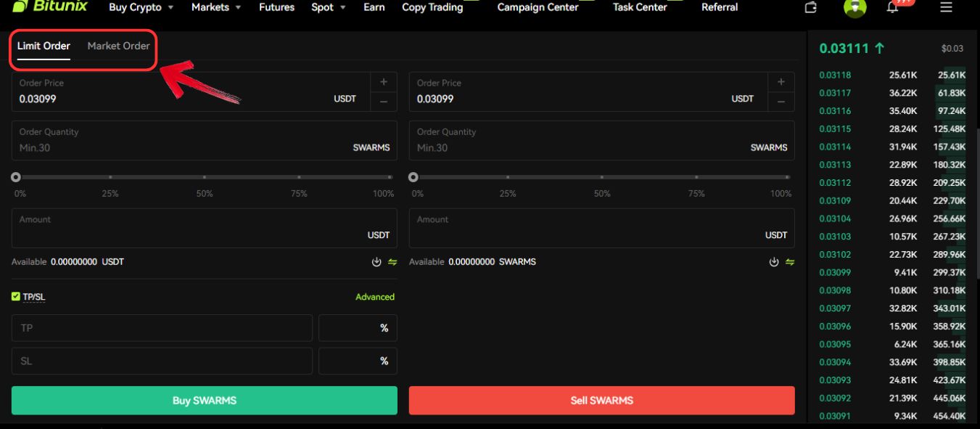This screenshot has width=980, height=429.
Task: Uncheck the TP/SL checkbox
Action: 16,297
